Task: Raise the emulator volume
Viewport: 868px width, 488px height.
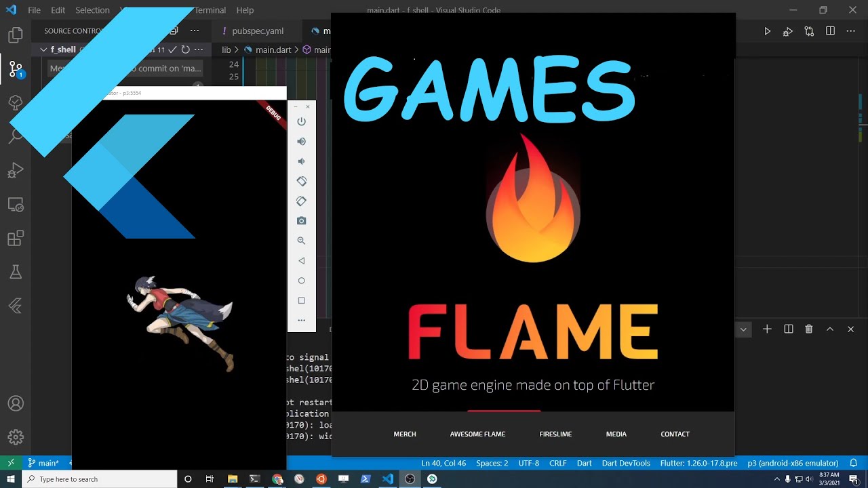Action: (x=302, y=141)
